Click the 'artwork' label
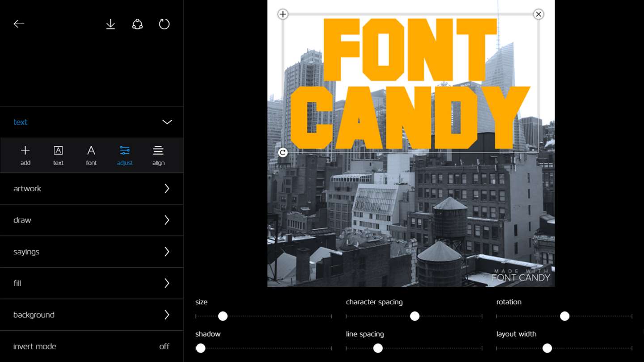This screenshot has width=644, height=362. [x=27, y=189]
